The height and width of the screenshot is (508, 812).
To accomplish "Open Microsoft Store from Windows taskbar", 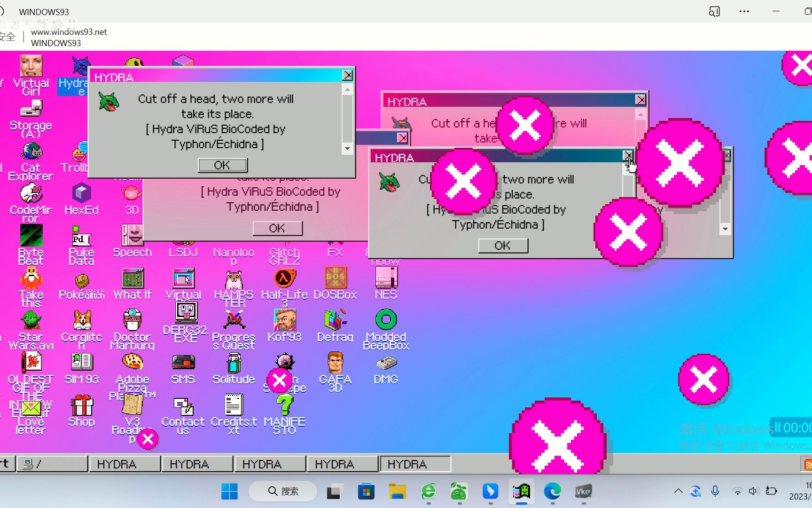I will click(366, 492).
